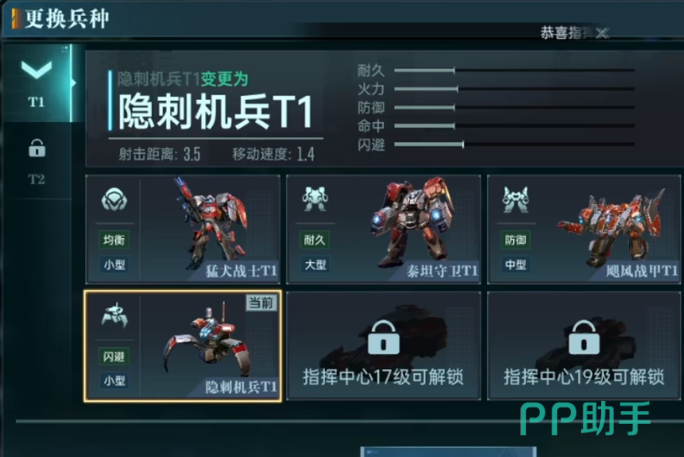Select the 猛犬战士T1 unit card
The width and height of the screenshot is (684, 457).
click(183, 229)
